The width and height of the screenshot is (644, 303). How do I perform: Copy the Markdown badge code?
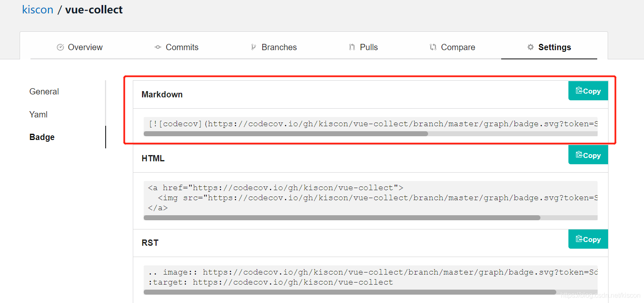[x=588, y=91]
